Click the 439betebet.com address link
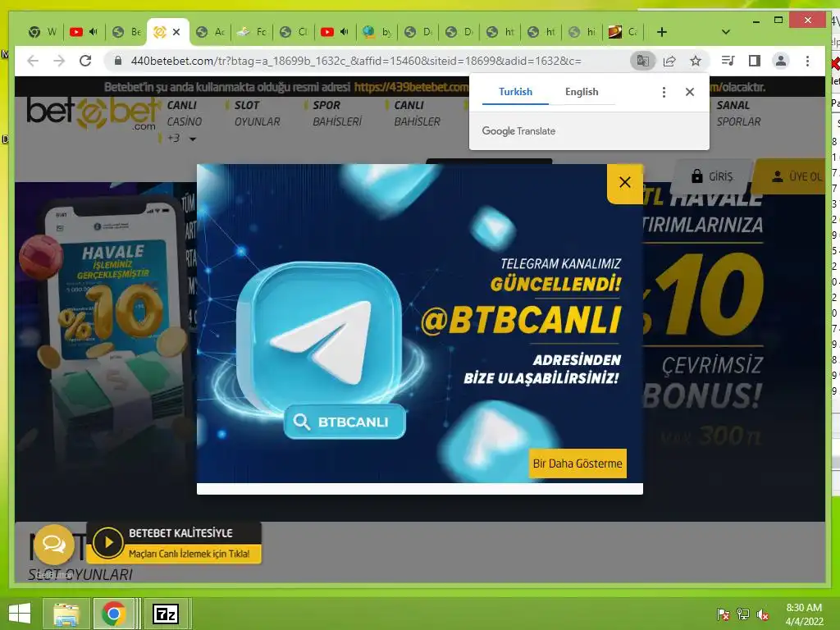 point(412,87)
